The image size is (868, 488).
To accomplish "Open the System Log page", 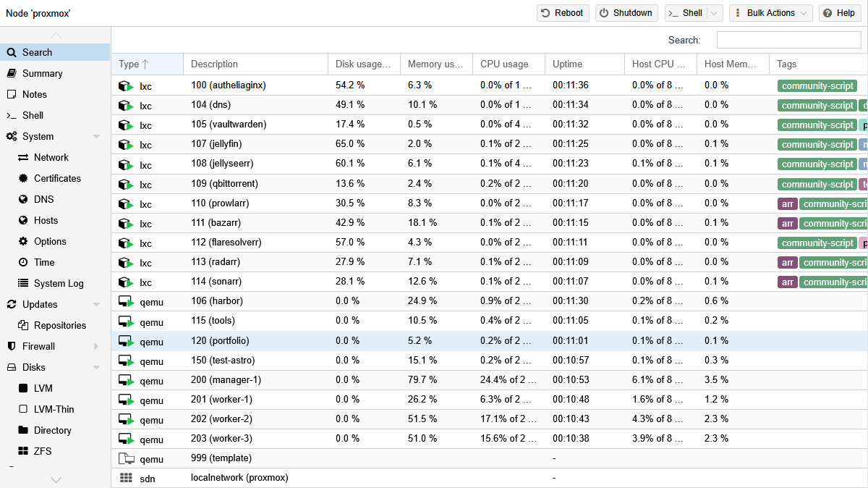I will pyautogui.click(x=58, y=283).
